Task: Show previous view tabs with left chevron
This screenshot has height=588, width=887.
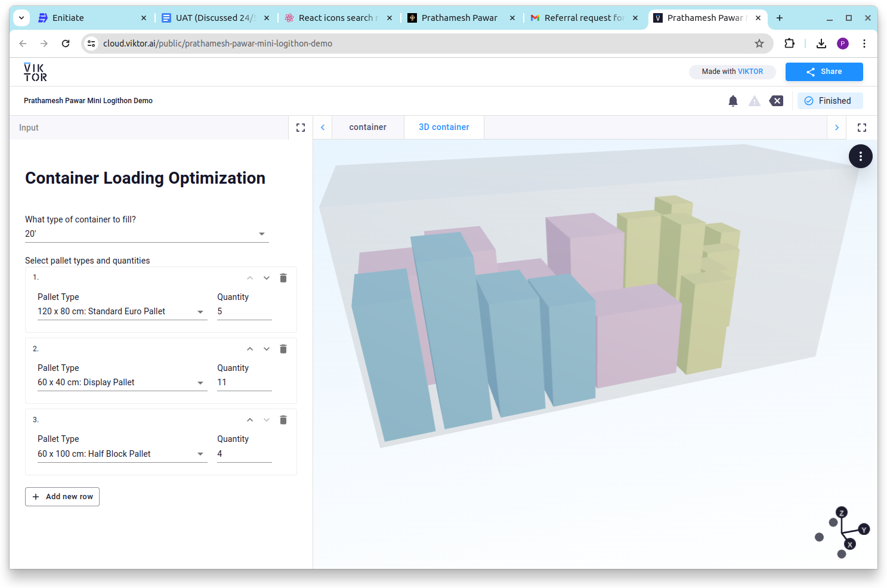Action: [323, 128]
